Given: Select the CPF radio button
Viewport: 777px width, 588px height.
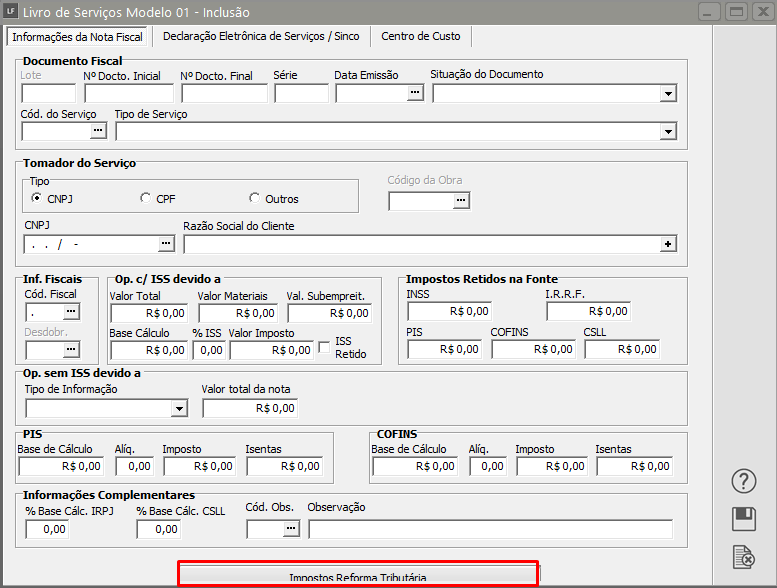Looking at the screenshot, I should (x=145, y=198).
